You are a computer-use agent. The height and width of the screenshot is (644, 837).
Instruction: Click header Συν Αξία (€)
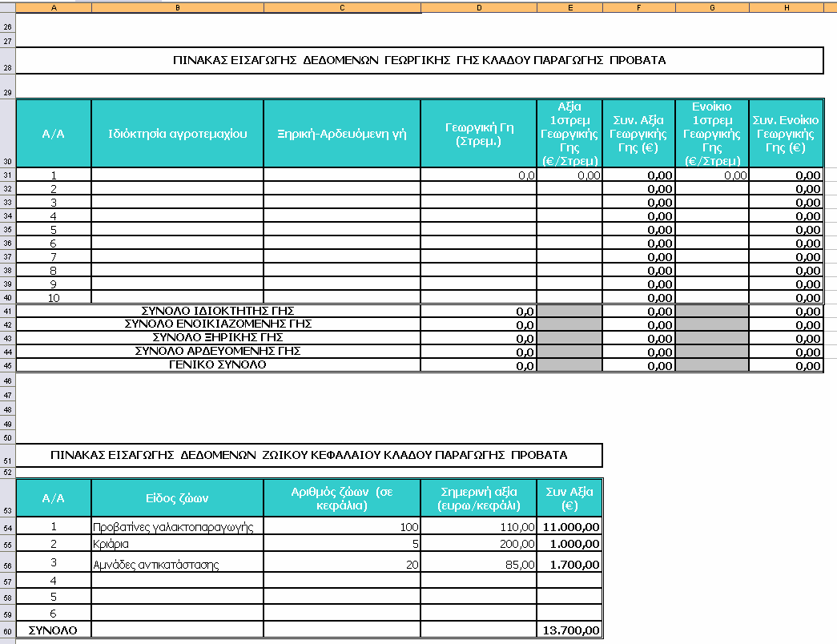coord(569,498)
